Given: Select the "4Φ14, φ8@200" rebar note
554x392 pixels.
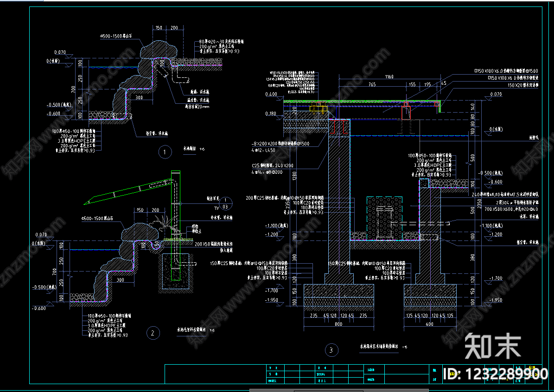Looking at the screenshot, I should (267, 172).
